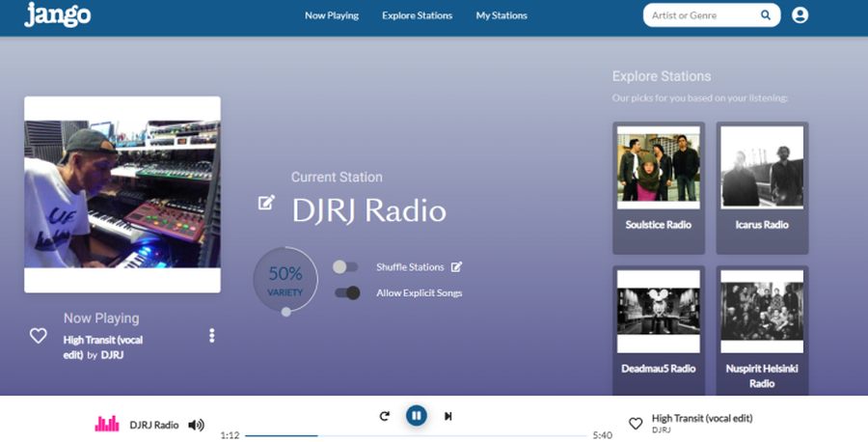This screenshot has height=442, width=868.
Task: Open the three-dot song options menu
Action: tap(211, 336)
